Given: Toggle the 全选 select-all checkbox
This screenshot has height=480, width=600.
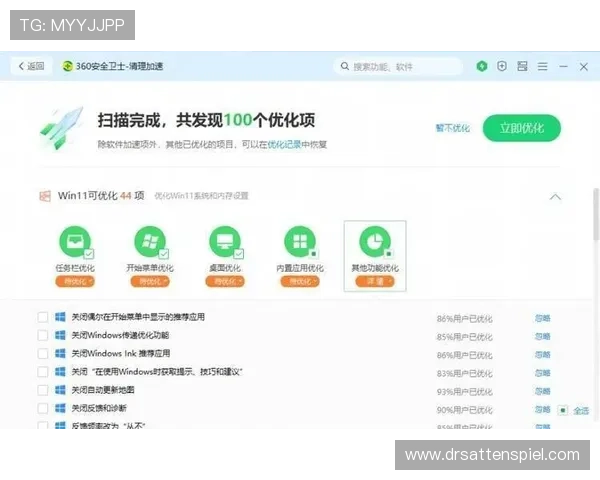Looking at the screenshot, I should pos(562,411).
